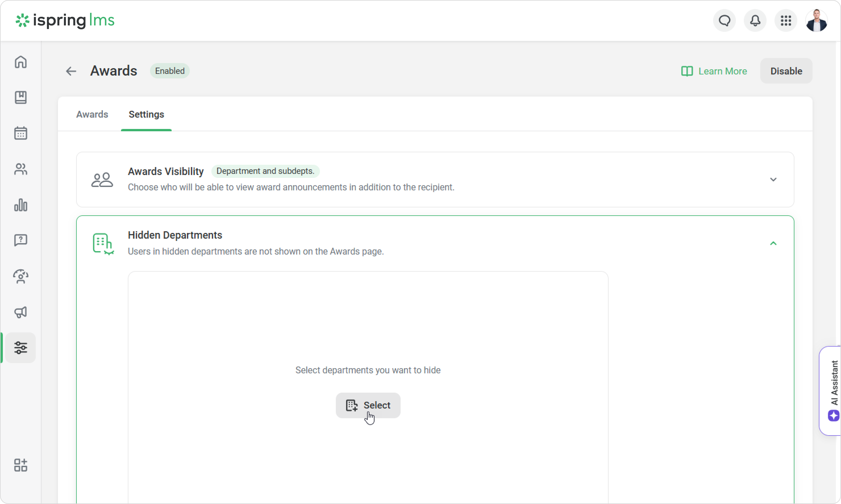
Task: Collapse the Hidden Departments section
Action: tap(773, 243)
